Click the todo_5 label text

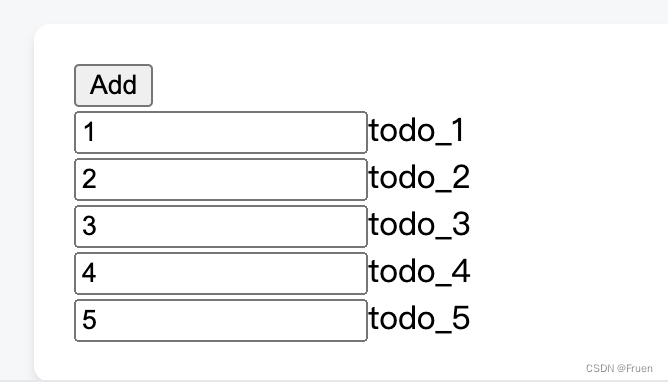pos(419,319)
